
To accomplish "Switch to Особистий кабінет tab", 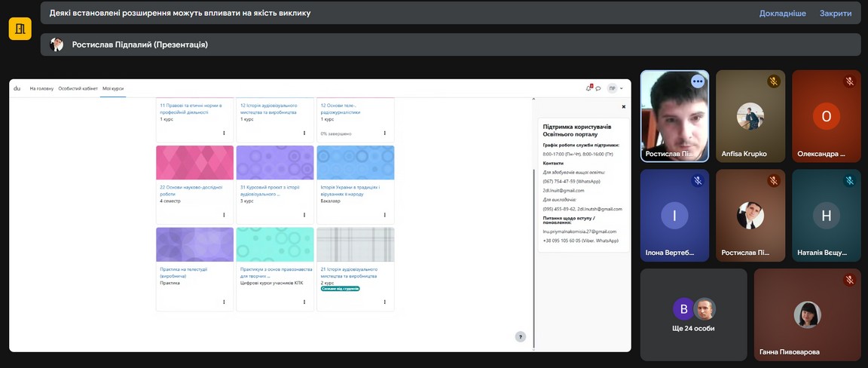I will click(x=78, y=88).
